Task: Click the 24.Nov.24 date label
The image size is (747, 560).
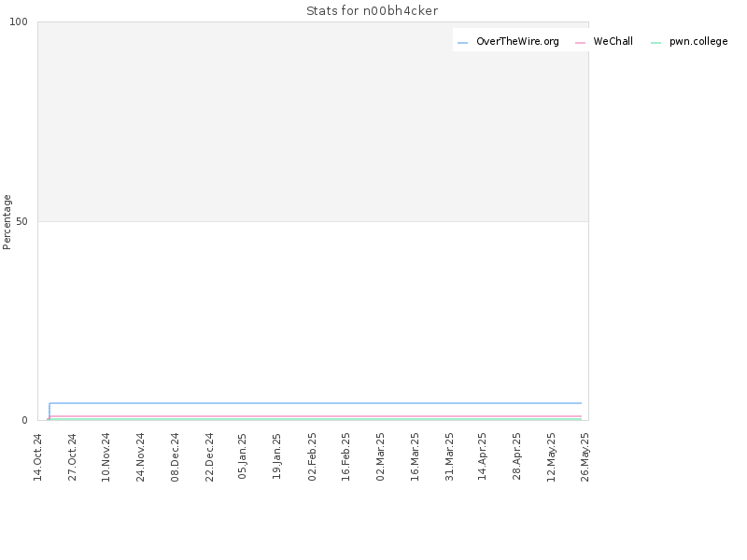Action: (140, 457)
